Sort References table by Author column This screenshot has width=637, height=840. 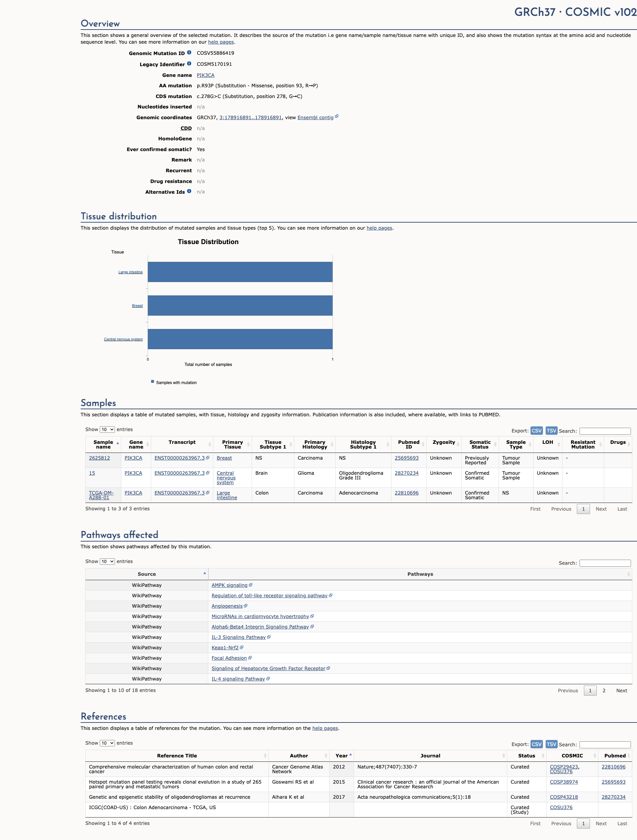[299, 756]
